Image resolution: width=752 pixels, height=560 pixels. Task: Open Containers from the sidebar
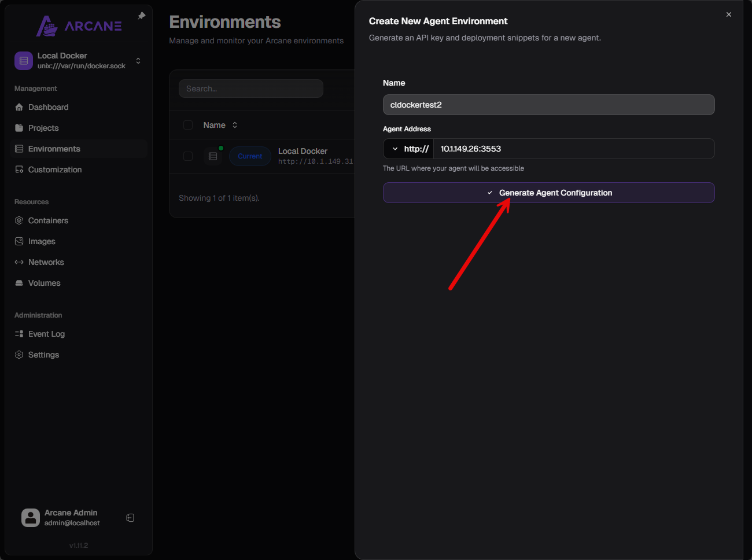(x=48, y=220)
